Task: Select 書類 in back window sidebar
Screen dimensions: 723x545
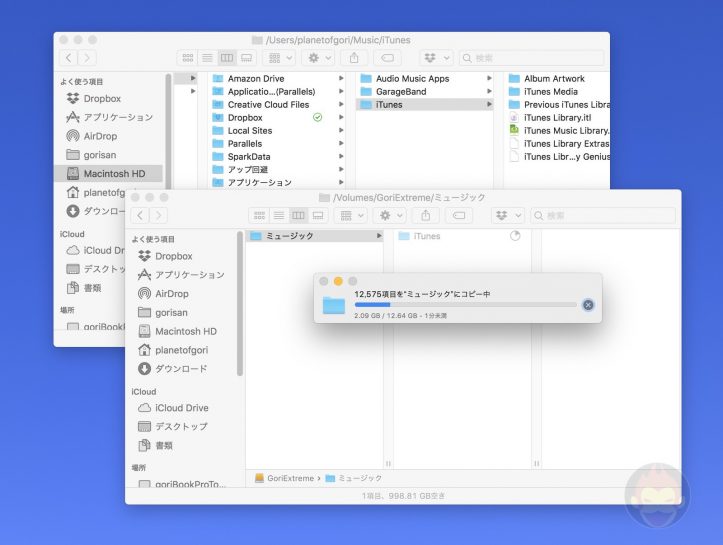Action: pyautogui.click(x=85, y=288)
